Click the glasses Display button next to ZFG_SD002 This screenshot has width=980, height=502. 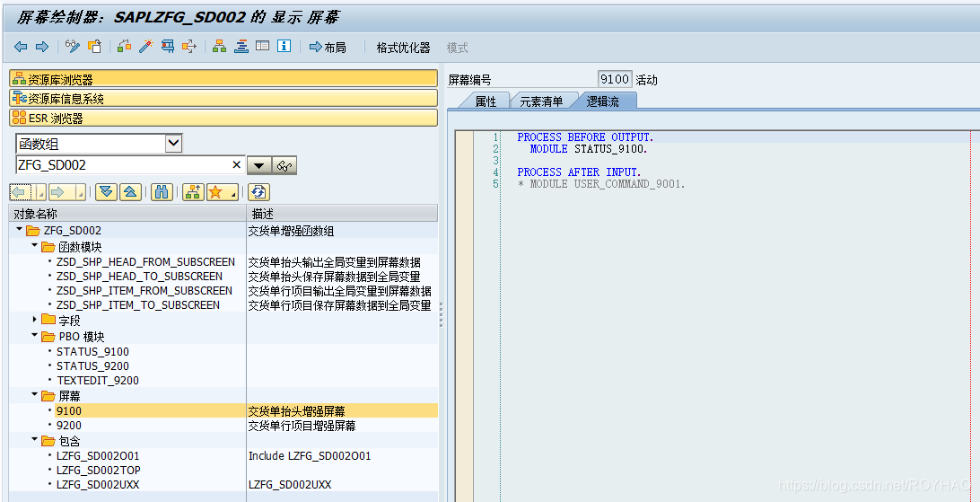pos(284,165)
